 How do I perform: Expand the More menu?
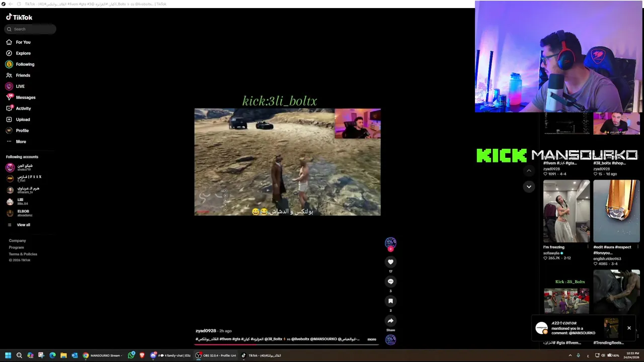pos(16,142)
